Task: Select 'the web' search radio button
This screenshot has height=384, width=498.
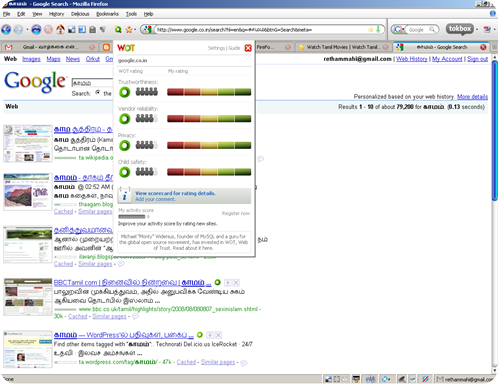Action: [98, 92]
